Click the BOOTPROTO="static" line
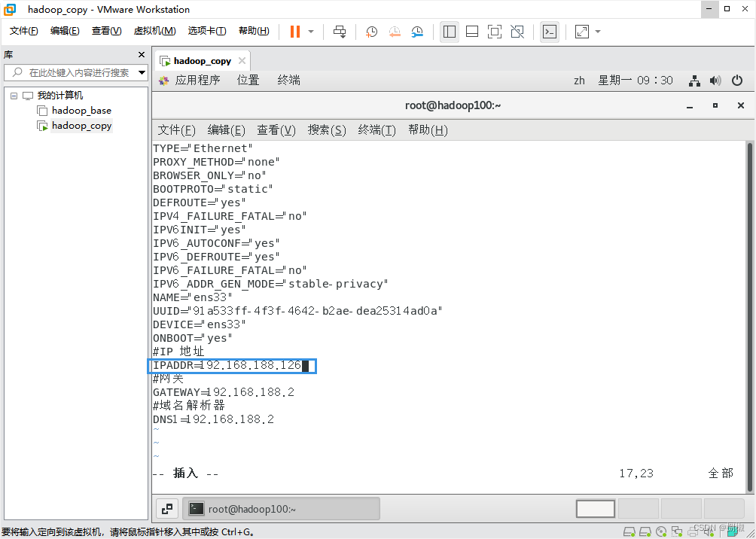The image size is (756, 539). [213, 189]
